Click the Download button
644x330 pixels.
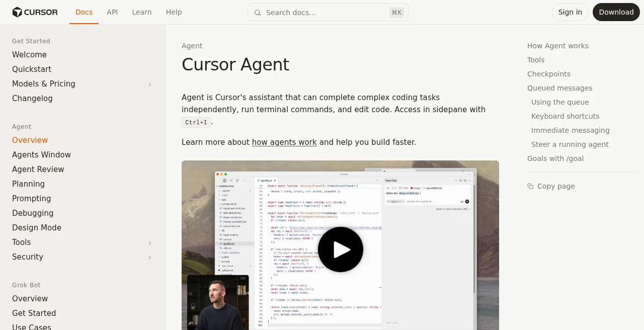pos(616,12)
